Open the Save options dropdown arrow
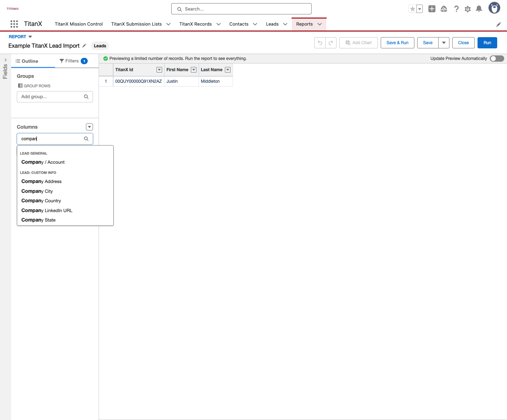507x420 pixels. pos(444,43)
